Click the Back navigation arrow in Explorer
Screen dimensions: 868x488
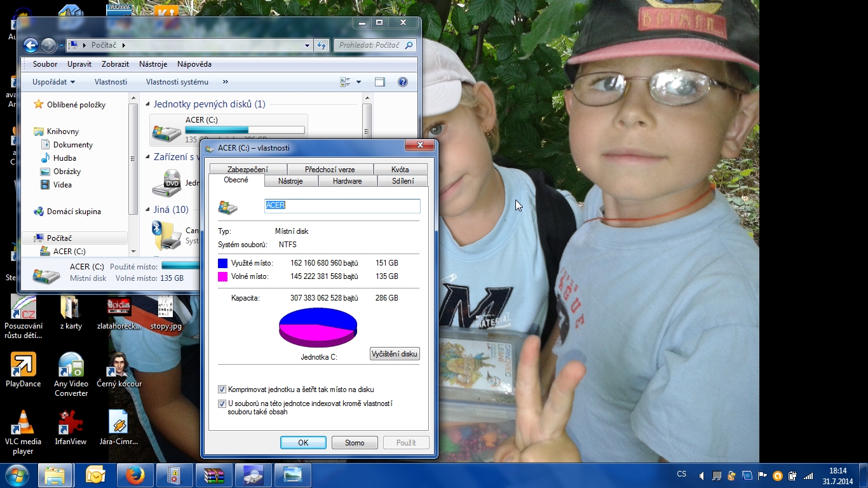31,45
